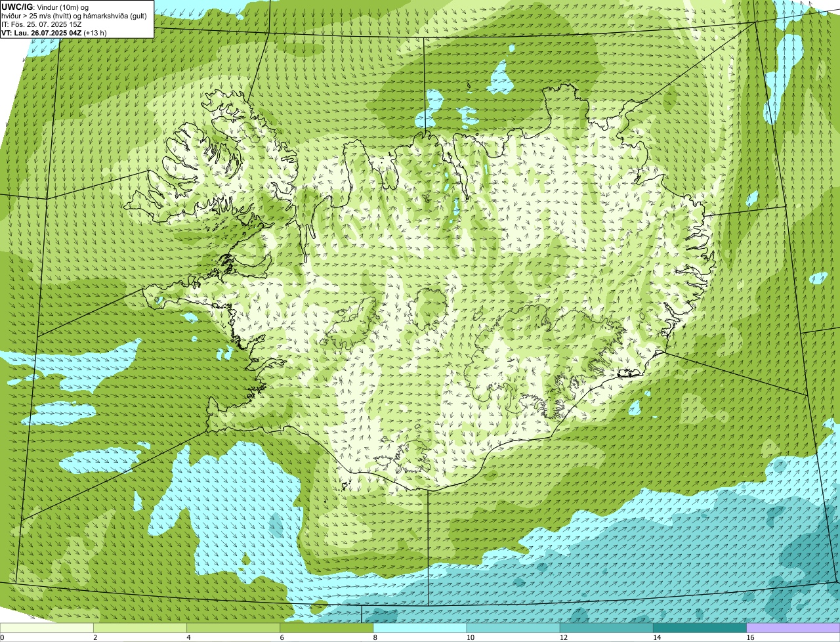The height and width of the screenshot is (642, 840).
Task: Click the legend tick label '8'
Action: click(x=375, y=637)
